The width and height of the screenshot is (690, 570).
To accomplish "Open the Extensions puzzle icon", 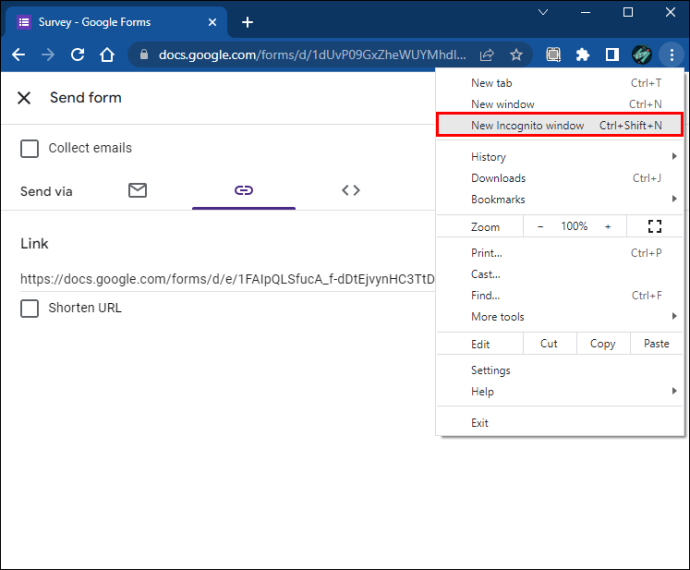I will 583,55.
